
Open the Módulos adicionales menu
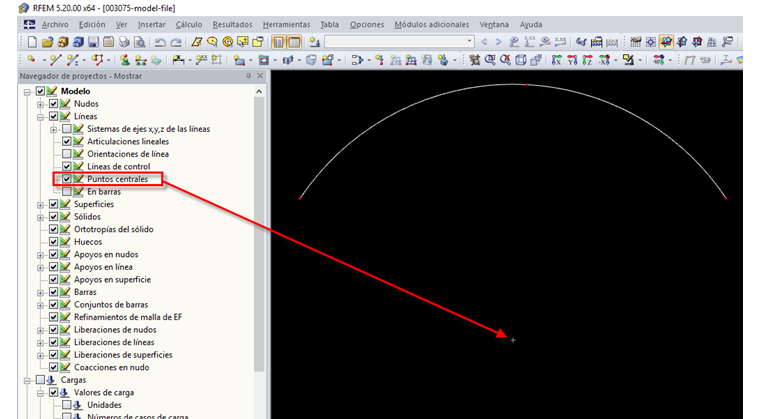[x=431, y=24]
